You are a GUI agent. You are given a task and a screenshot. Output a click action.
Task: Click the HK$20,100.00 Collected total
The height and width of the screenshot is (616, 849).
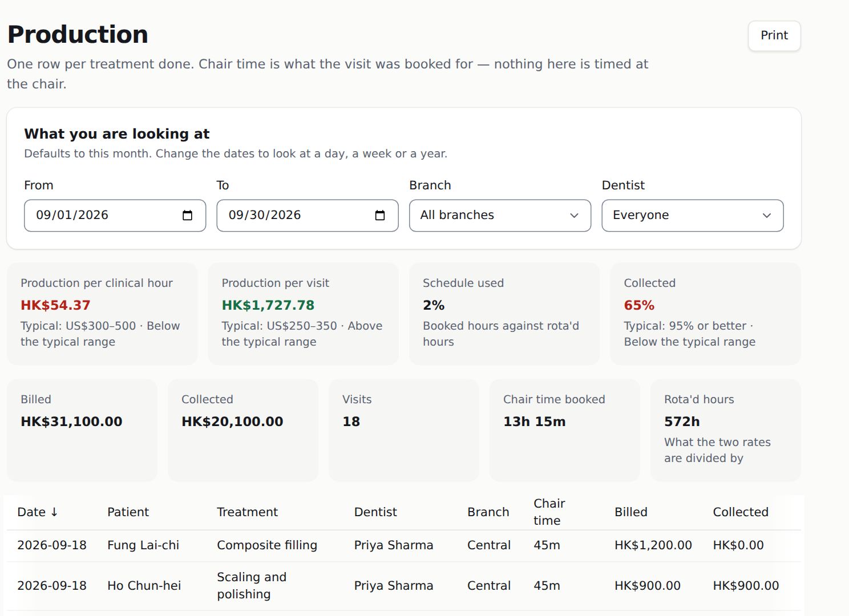[x=232, y=422]
